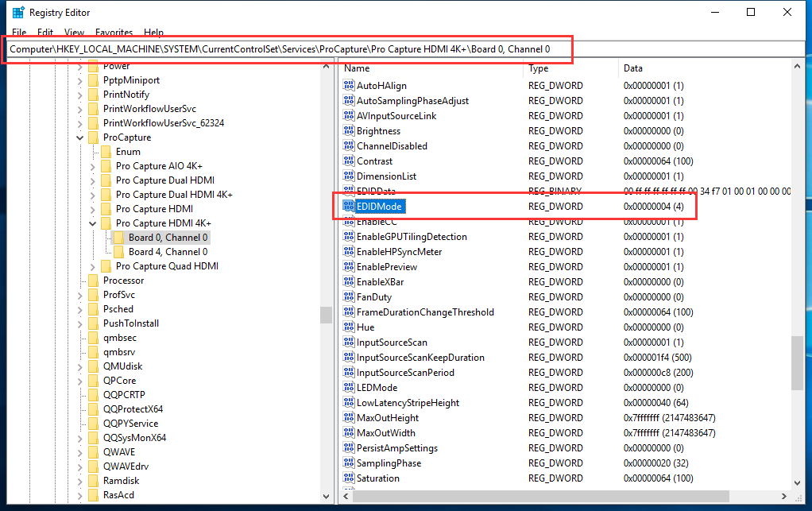812x511 pixels.
Task: Click the ProCapture folder icon
Action: tap(93, 137)
